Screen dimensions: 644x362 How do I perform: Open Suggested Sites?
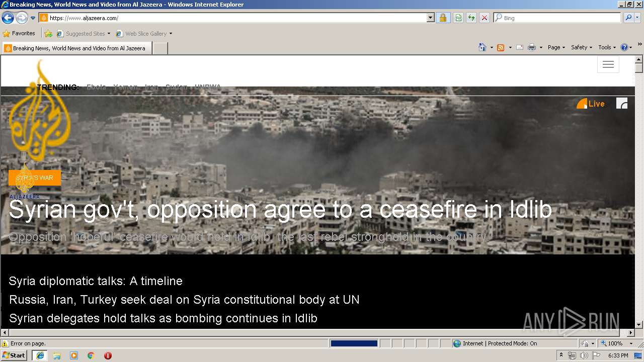click(x=83, y=34)
